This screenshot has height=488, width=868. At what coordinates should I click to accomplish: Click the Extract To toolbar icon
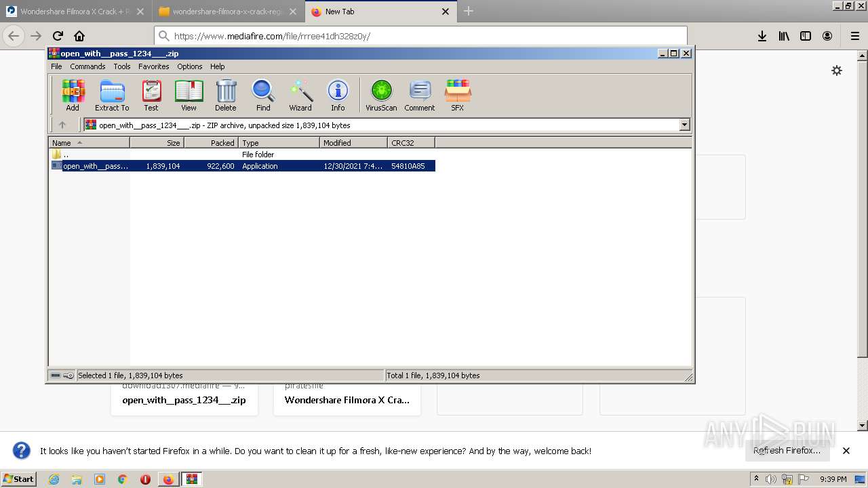pyautogui.click(x=112, y=95)
